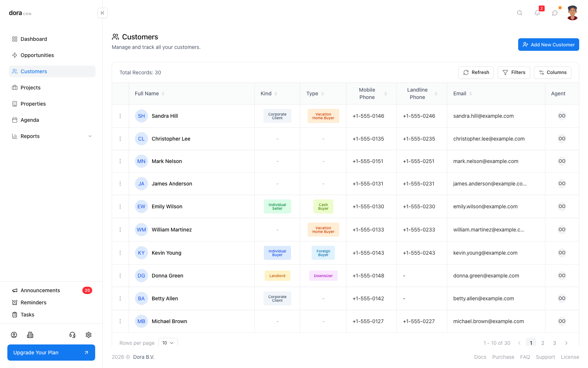Open settings gear icon in sidebar footer
This screenshot has width=588, height=368.
point(89,335)
